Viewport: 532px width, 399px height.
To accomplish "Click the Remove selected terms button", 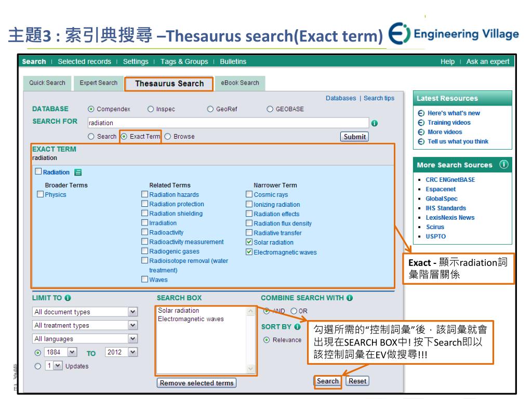I will tap(196, 383).
